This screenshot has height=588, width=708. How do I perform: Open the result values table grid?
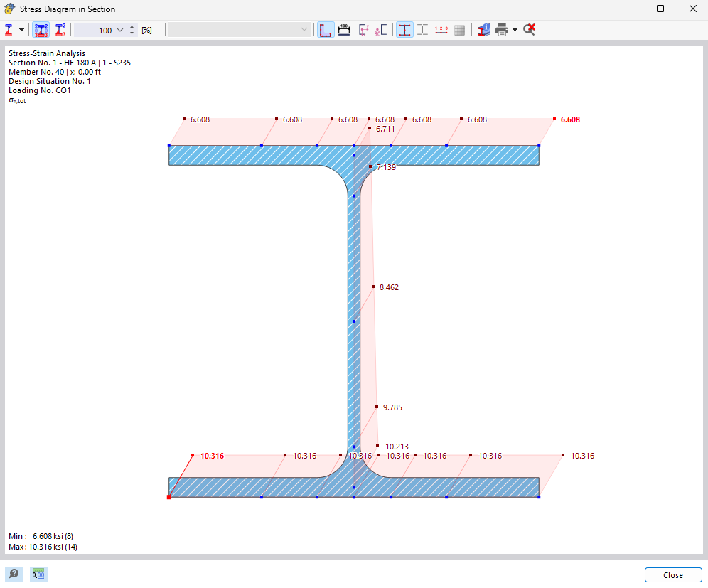coord(459,30)
